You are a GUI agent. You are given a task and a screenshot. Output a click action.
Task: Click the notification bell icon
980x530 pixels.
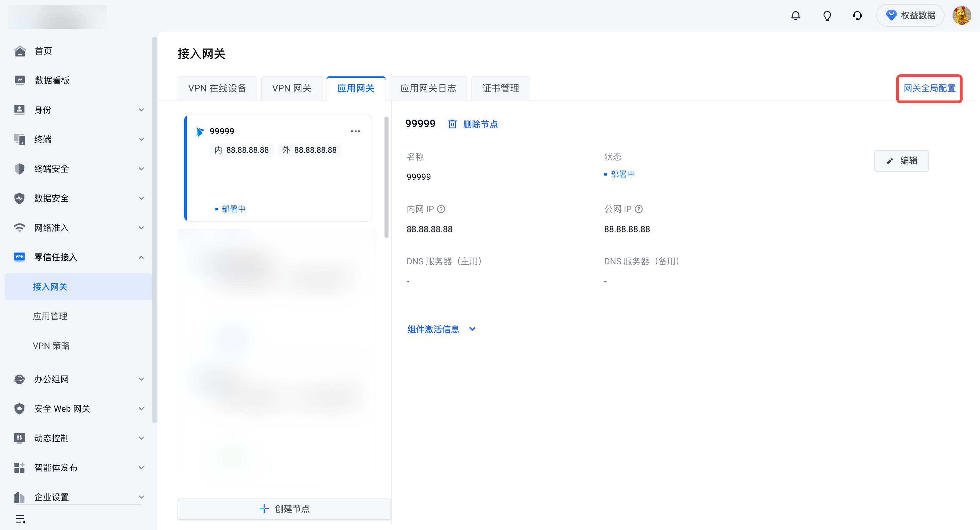point(795,16)
